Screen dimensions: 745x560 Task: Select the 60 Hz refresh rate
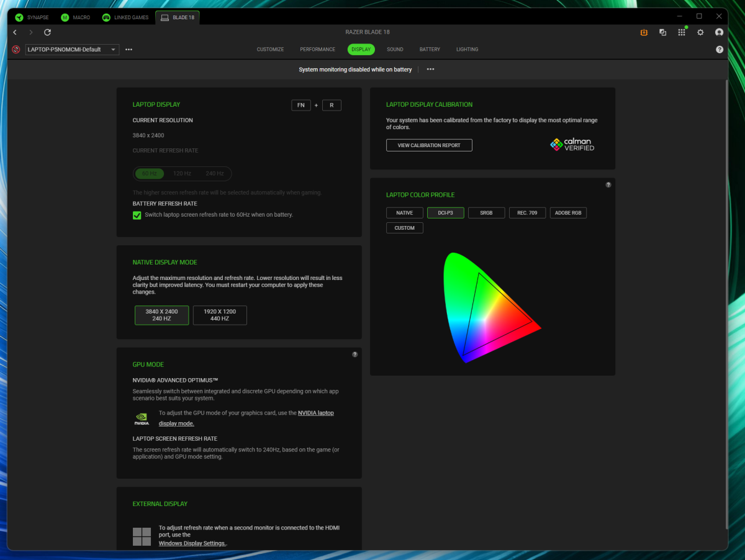coord(150,174)
